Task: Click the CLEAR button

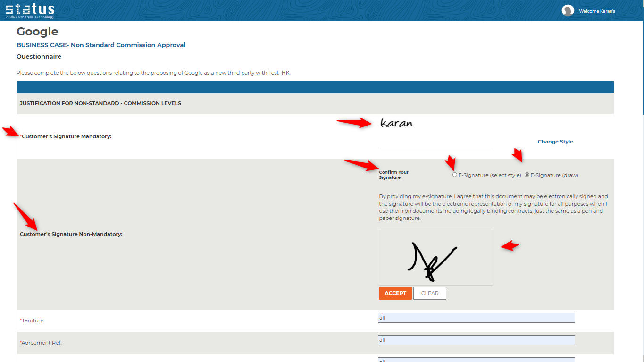Action: pos(429,293)
